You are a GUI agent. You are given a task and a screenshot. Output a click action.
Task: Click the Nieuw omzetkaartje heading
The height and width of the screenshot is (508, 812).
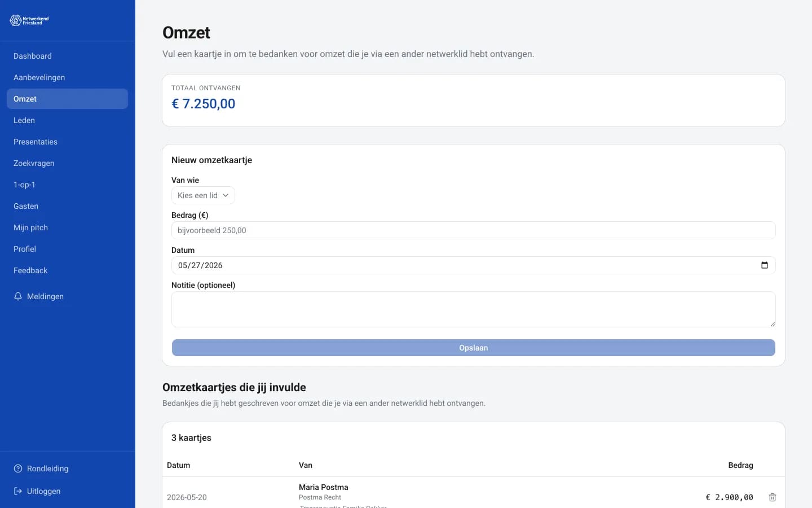[x=211, y=160]
